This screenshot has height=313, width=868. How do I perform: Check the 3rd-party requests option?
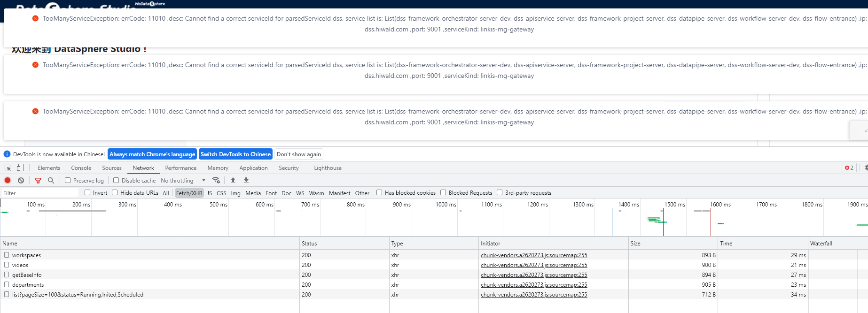pyautogui.click(x=500, y=192)
